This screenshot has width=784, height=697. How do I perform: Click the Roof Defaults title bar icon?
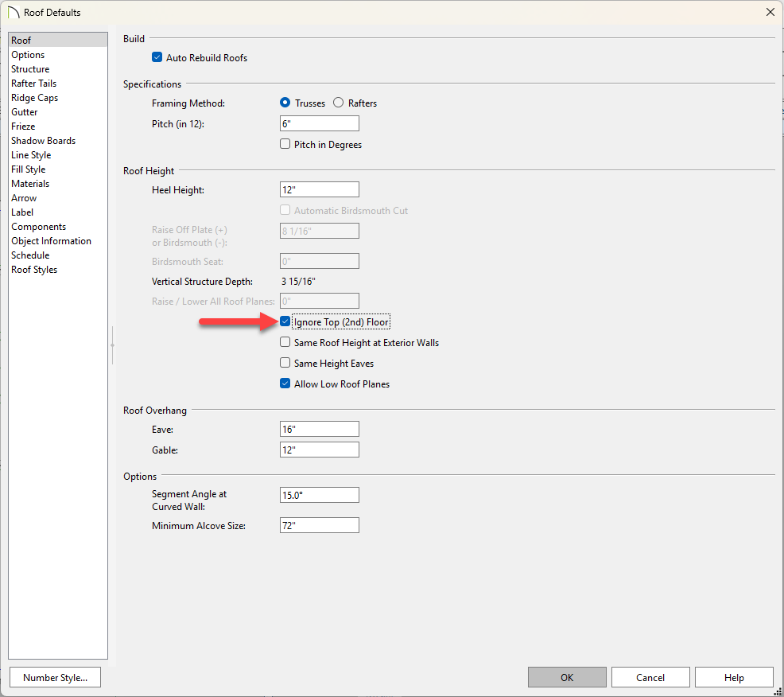point(13,12)
